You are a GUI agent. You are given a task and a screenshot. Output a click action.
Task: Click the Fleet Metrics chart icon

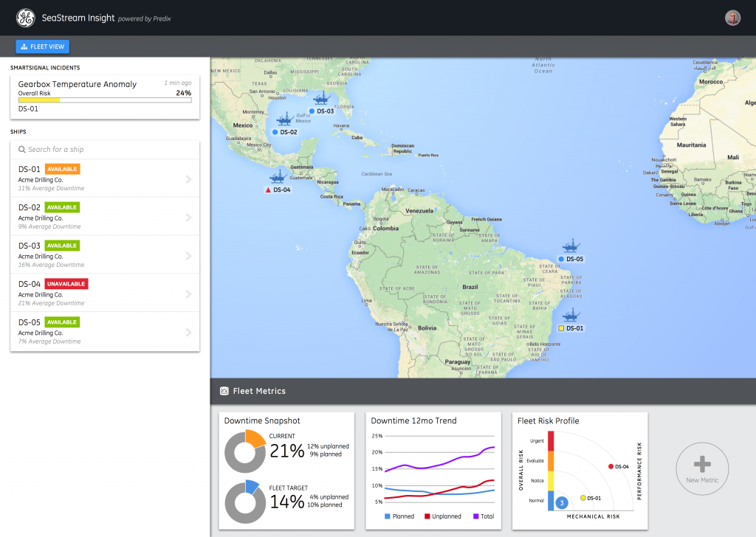(x=224, y=391)
